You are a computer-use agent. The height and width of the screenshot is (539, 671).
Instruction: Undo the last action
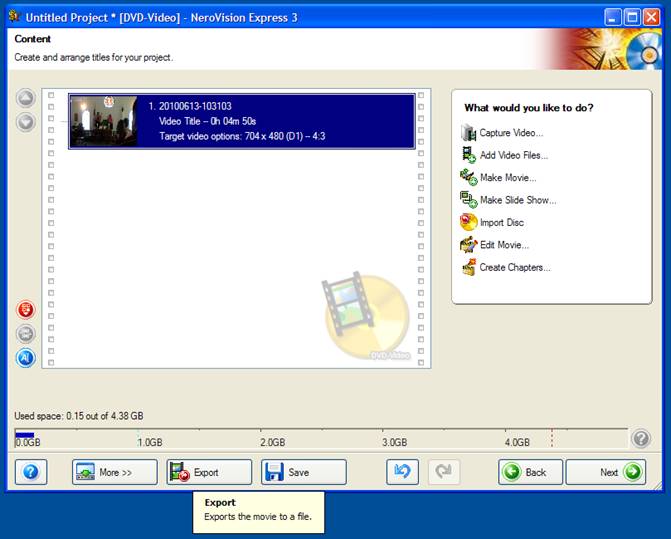402,472
